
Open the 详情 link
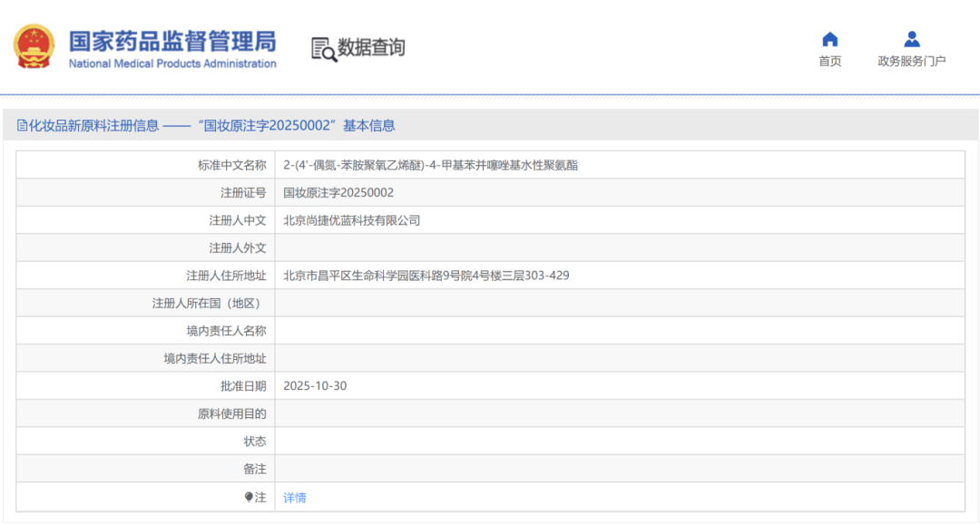(296, 497)
